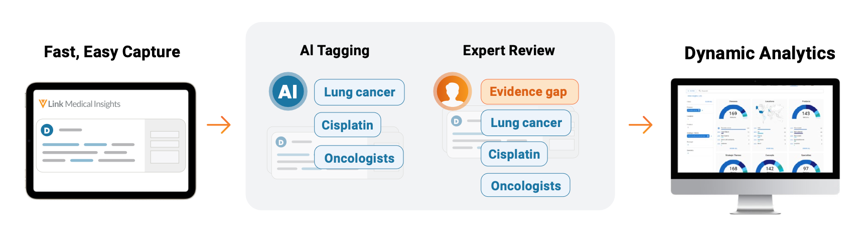868x247 pixels.
Task: Click the orange arrow after the tablet
Action: (x=219, y=125)
